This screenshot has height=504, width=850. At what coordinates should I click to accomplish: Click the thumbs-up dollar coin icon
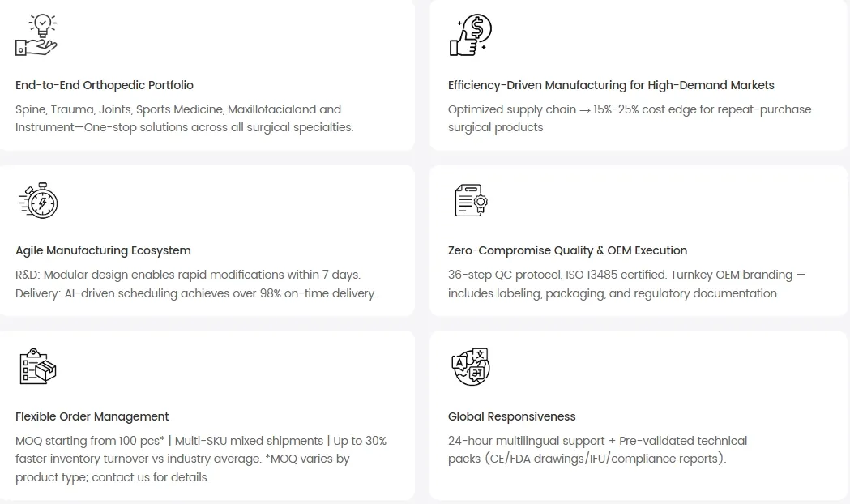pyautogui.click(x=470, y=35)
